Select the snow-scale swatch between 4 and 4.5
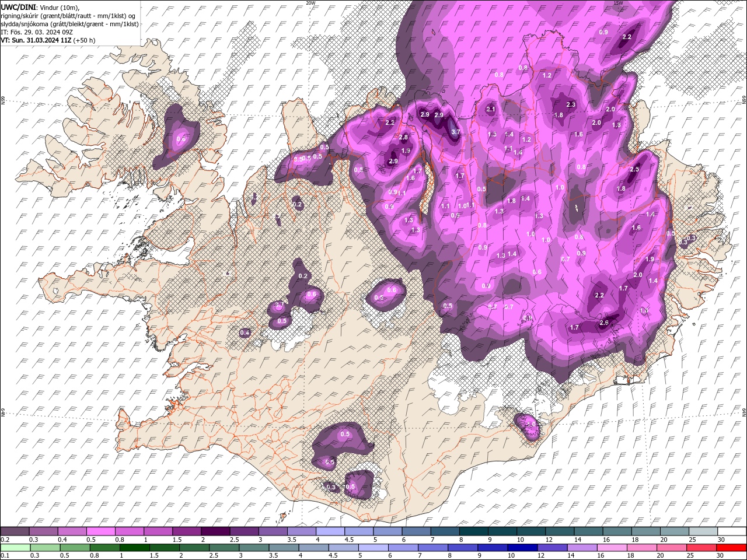Screen dimensions: 747x560 click(x=330, y=531)
